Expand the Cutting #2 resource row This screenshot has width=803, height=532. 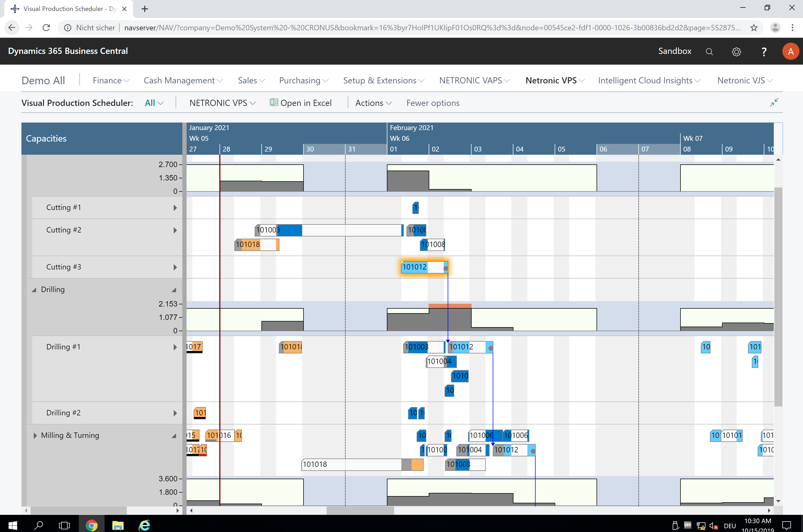point(175,230)
